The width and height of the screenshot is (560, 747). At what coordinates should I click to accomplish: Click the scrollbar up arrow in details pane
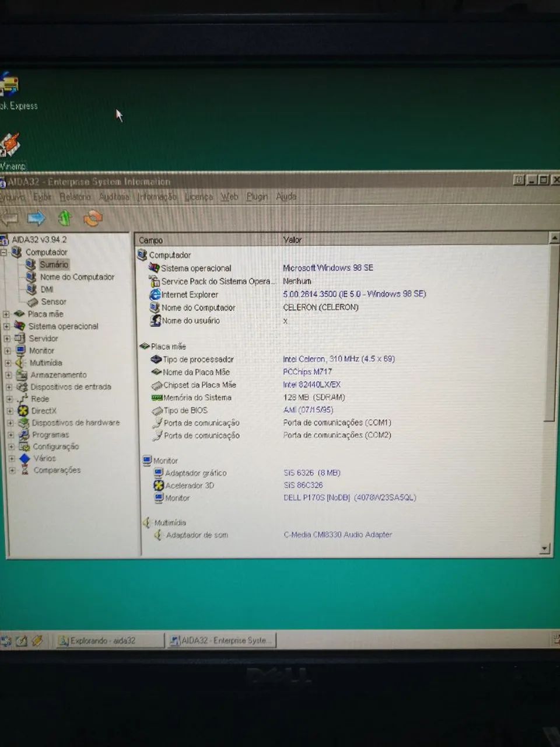pos(555,238)
